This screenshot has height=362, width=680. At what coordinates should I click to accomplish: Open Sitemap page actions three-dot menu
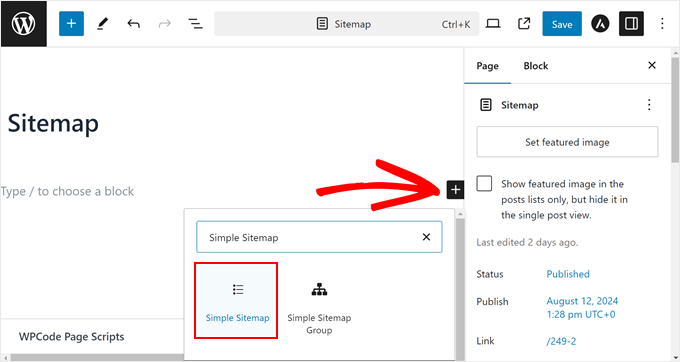click(x=649, y=105)
